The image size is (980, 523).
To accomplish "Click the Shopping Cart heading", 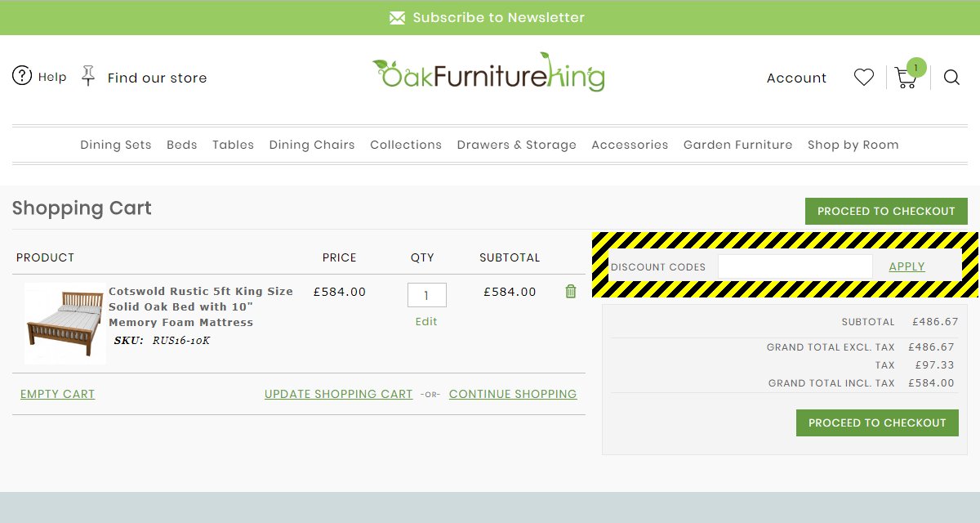I will (x=82, y=208).
